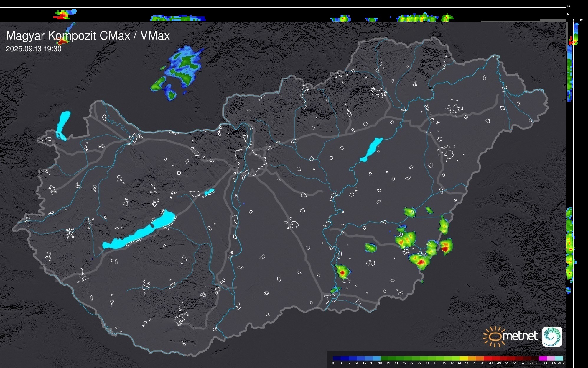The height and width of the screenshot is (368, 588).
Task: Click the Magyar Kompozit CMax / VMax title
Action: pyautogui.click(x=88, y=35)
